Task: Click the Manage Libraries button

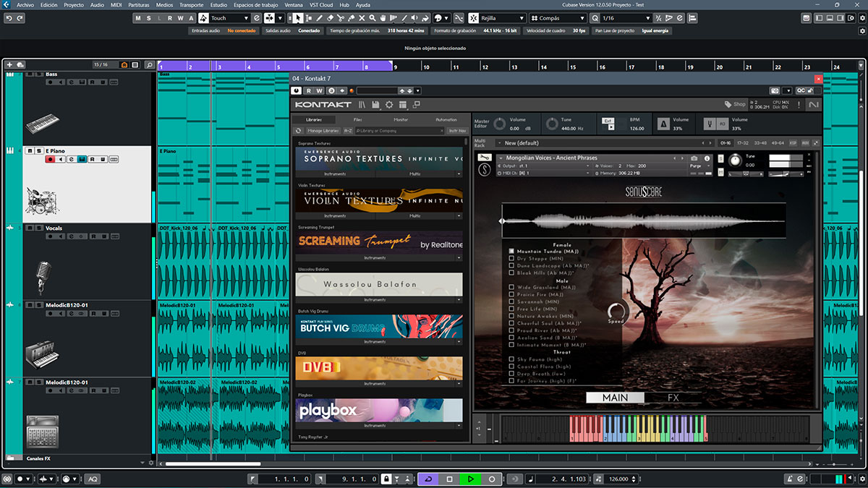Action: tap(323, 131)
